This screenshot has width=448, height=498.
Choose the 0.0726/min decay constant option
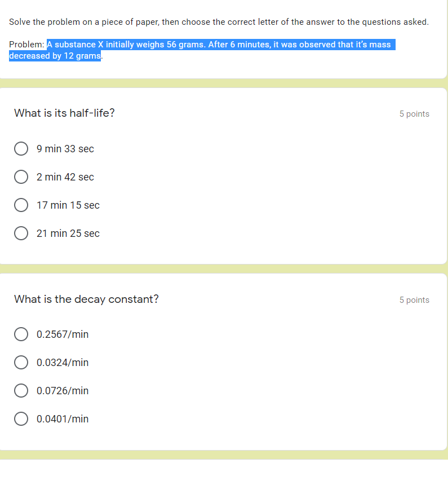tap(62, 390)
